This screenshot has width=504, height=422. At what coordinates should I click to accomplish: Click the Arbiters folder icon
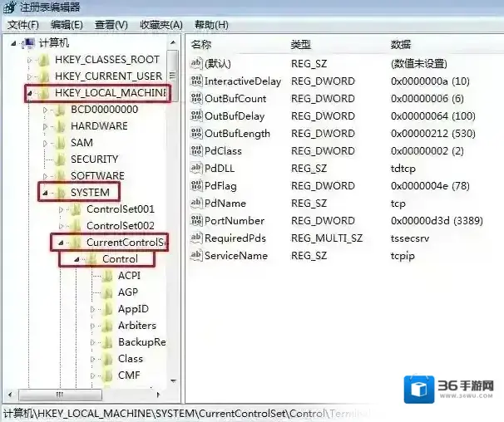click(107, 326)
